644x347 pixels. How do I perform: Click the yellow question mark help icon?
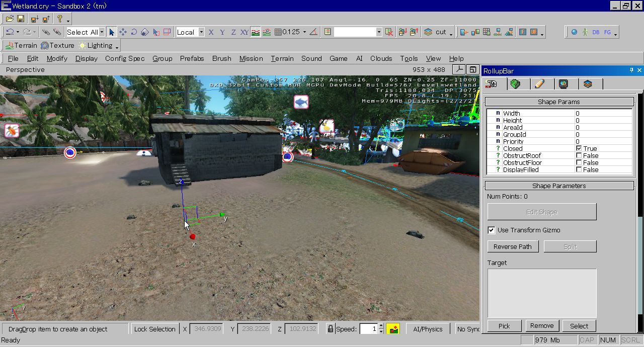59,19
